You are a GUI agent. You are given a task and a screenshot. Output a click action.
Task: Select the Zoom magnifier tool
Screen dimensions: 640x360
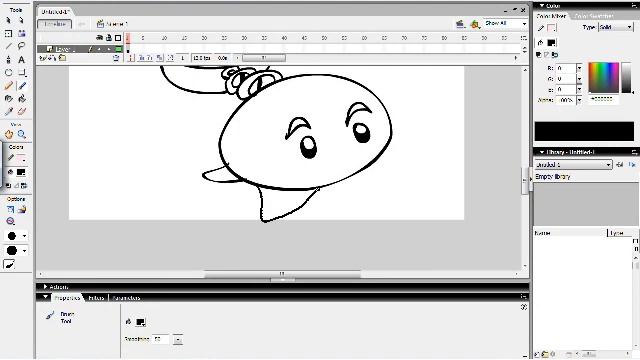click(22, 134)
